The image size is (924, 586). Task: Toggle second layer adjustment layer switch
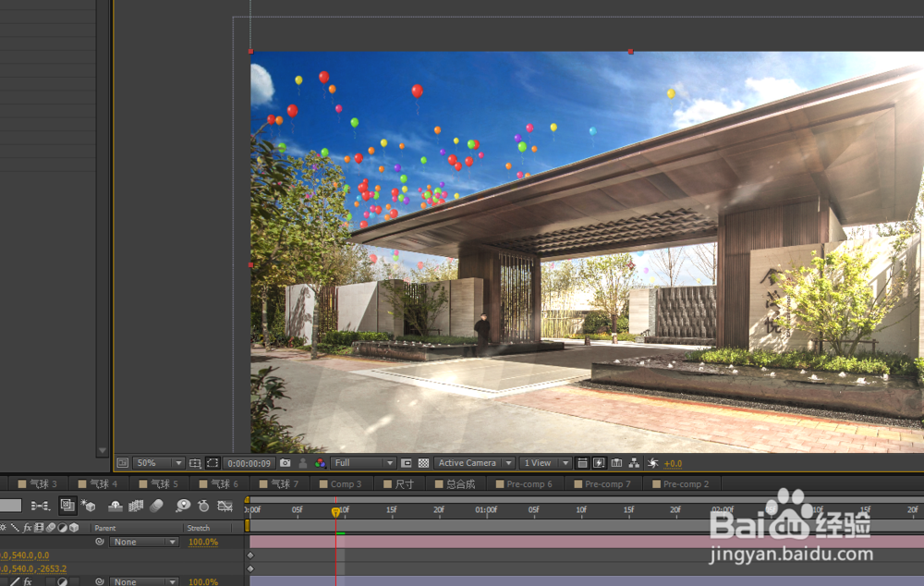(x=63, y=581)
